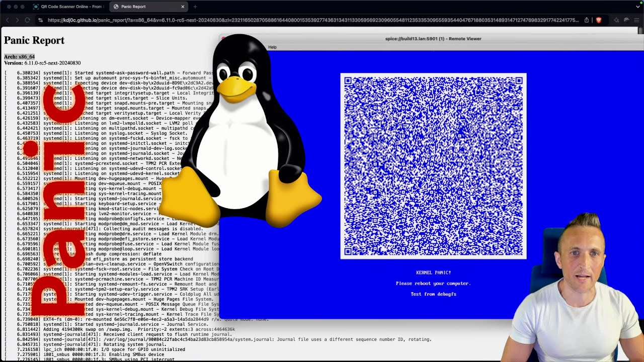644x362 pixels.
Task: Go forward in browser history
Action: click(17, 20)
